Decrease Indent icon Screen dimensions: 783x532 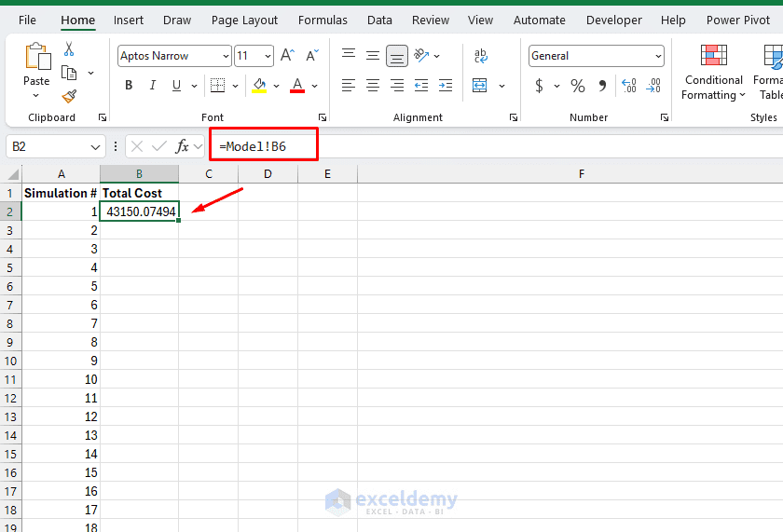click(421, 86)
